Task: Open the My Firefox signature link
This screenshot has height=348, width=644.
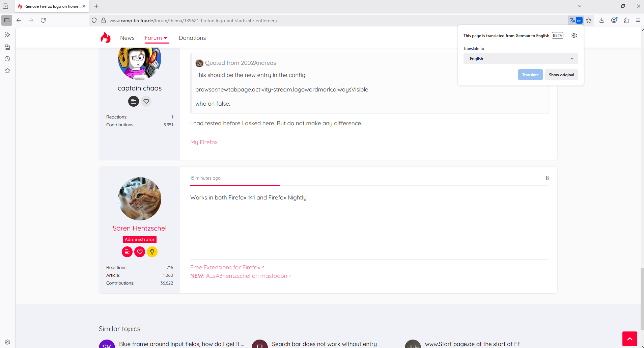Action: (204, 142)
